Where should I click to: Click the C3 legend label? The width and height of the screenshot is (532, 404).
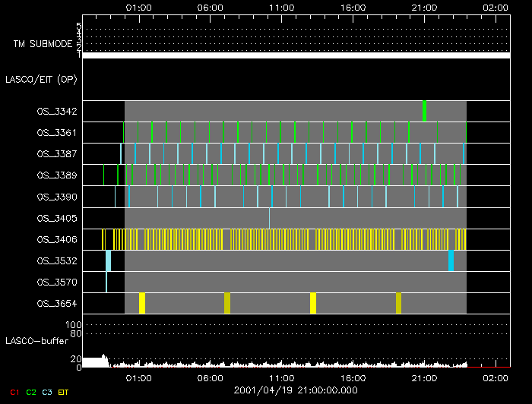click(x=47, y=393)
